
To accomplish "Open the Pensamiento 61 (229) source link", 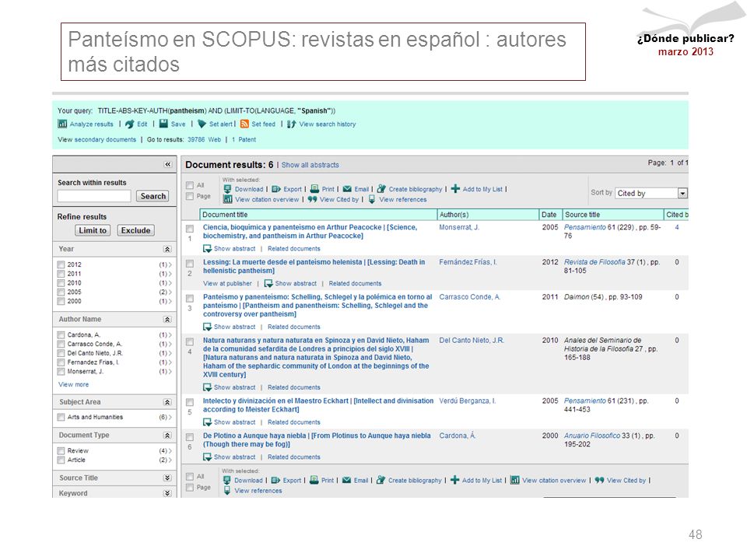I will (585, 228).
